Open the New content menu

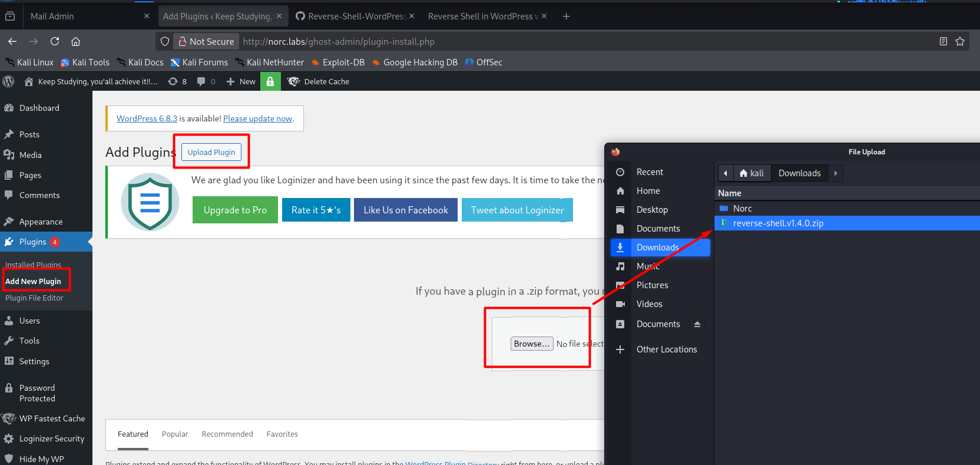click(241, 81)
